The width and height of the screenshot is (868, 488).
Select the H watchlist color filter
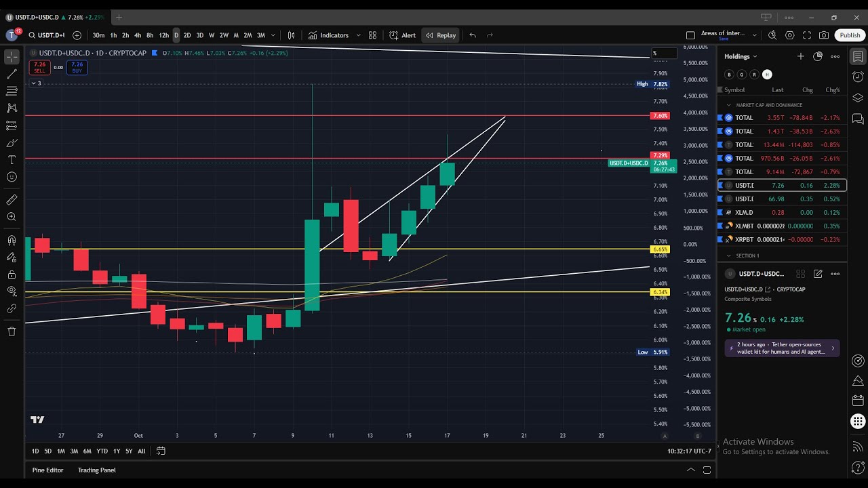tap(767, 75)
